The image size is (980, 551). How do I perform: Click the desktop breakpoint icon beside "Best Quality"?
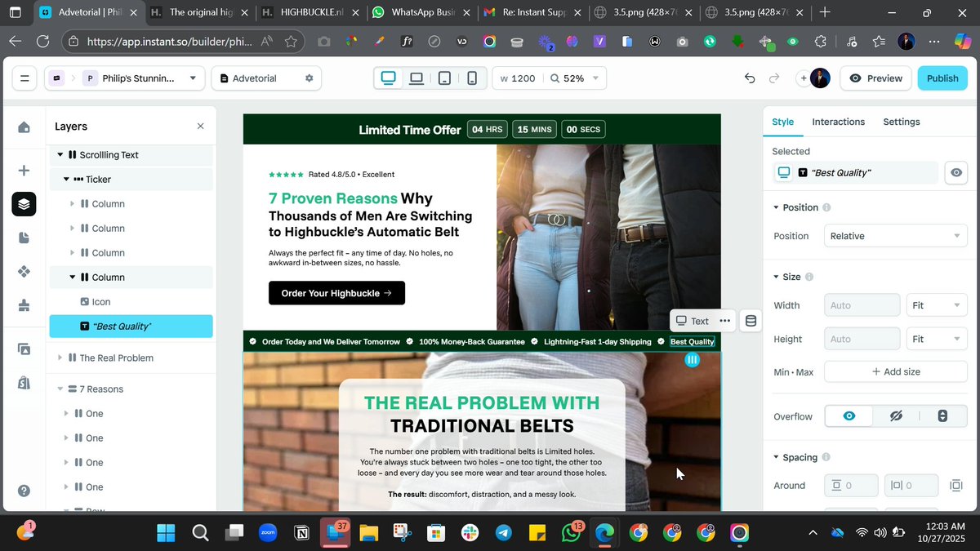click(784, 172)
